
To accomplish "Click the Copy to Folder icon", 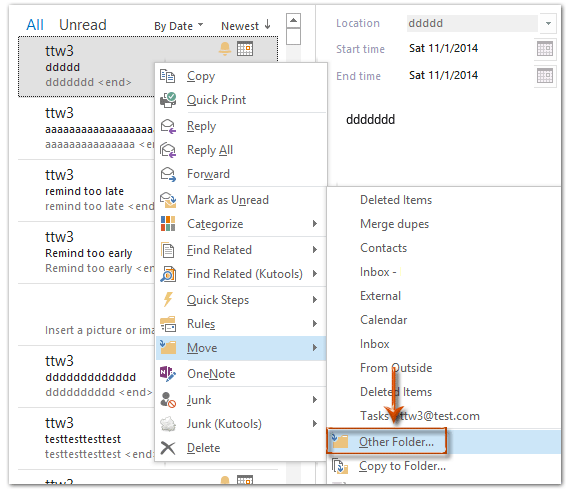I will coord(340,466).
